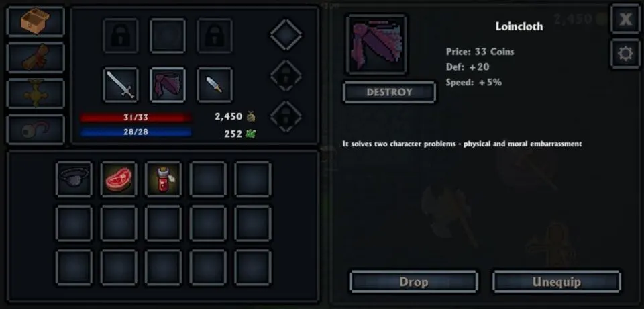Viewport: 644px width, 309px height.
Task: Close the inventory with X button
Action: 625,19
